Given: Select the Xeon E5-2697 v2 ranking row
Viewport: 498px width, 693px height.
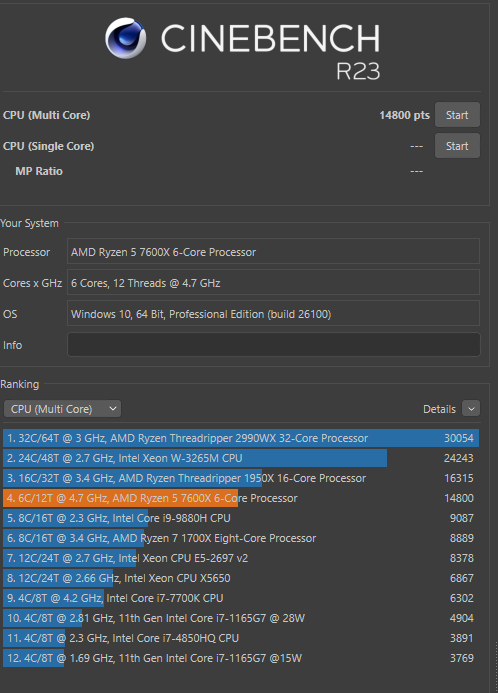Looking at the screenshot, I should pos(241,558).
